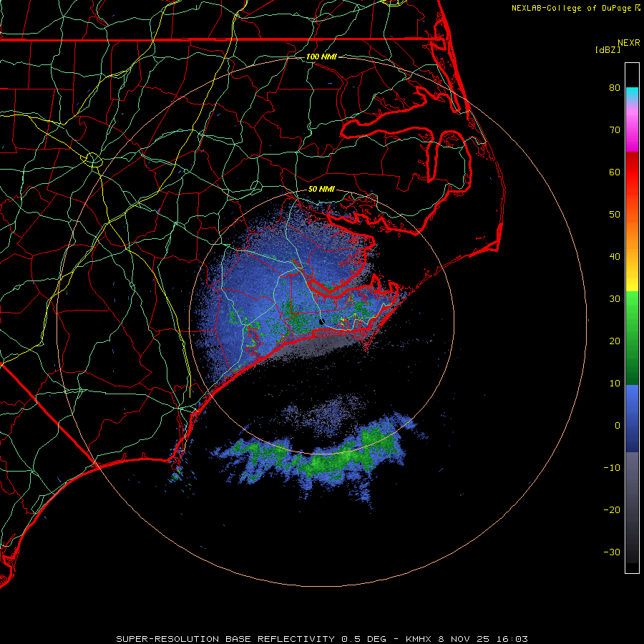Click the 60 value on the dBZ scale
644x644 pixels.
click(x=615, y=172)
